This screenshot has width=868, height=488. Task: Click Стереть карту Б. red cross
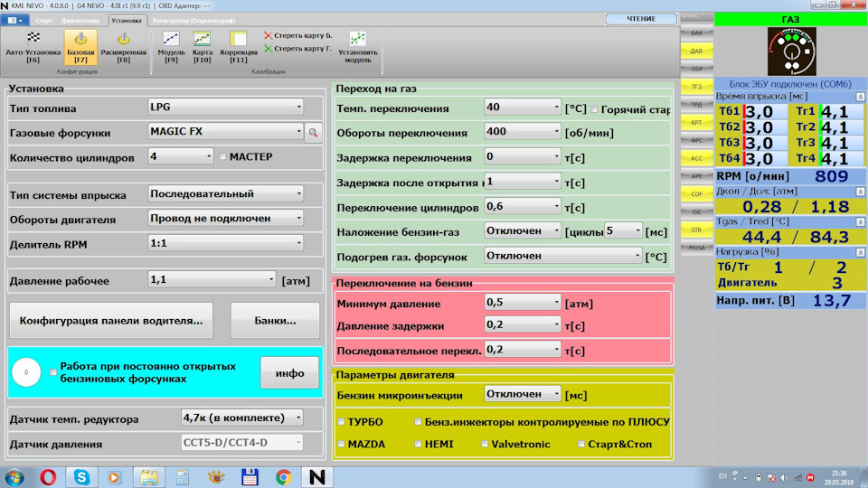pos(298,35)
